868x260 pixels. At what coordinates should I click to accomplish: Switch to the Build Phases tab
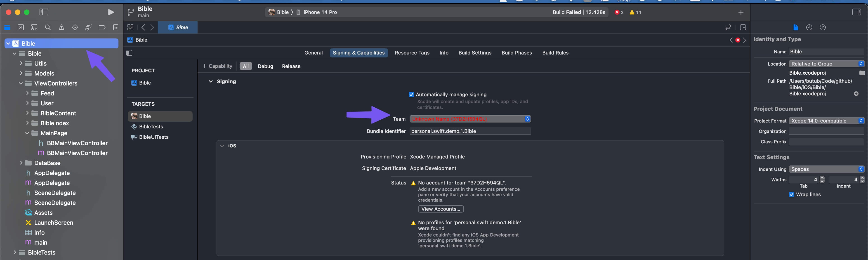click(x=517, y=53)
